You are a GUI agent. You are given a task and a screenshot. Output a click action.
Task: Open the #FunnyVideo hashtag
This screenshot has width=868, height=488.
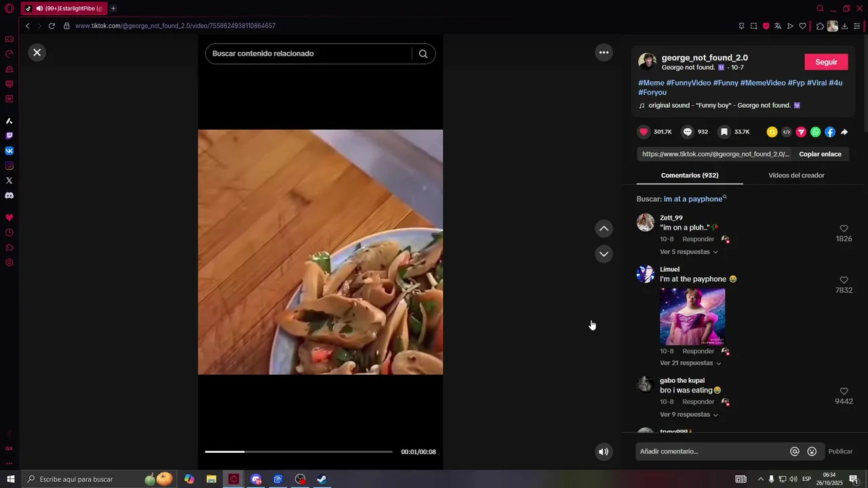coord(688,83)
